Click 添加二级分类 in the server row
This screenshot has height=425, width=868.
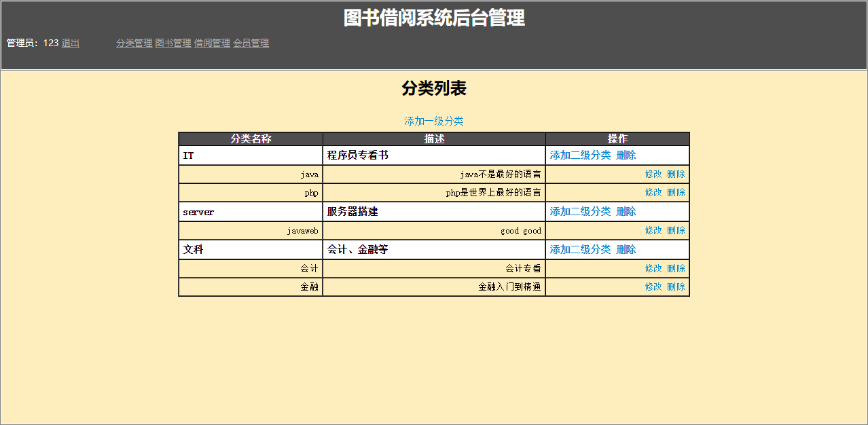(580, 212)
